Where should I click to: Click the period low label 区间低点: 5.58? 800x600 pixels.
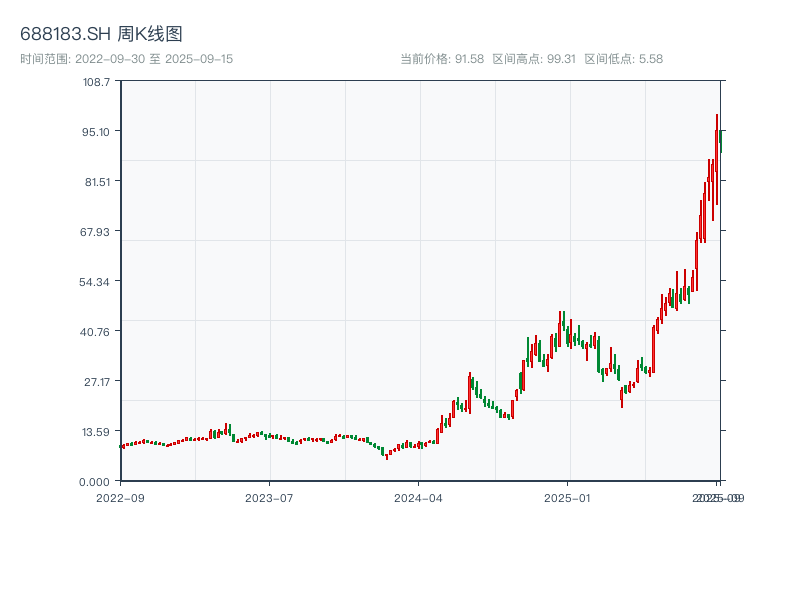click(623, 59)
